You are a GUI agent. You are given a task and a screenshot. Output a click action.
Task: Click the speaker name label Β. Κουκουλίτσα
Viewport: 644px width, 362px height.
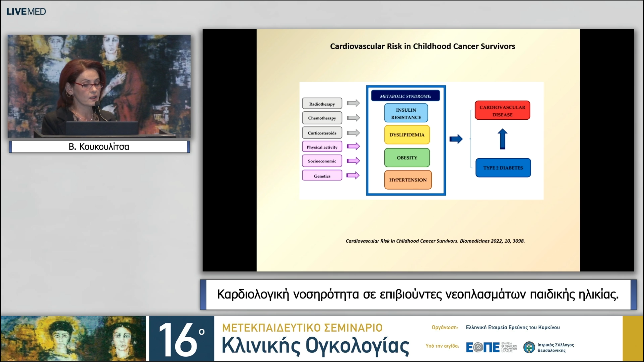[99, 147]
